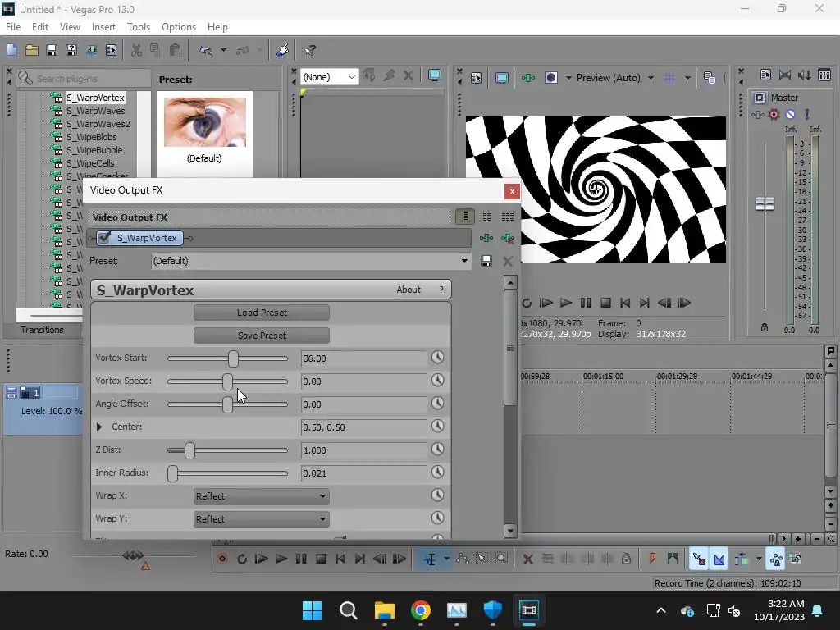Click the Plug-In Chain icon in FX window
The width and height of the screenshot is (840, 630).
[486, 238]
